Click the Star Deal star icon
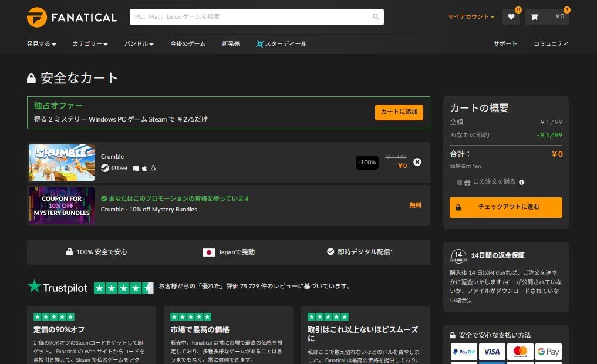Image resolution: width=597 pixels, height=364 pixels. pos(259,44)
